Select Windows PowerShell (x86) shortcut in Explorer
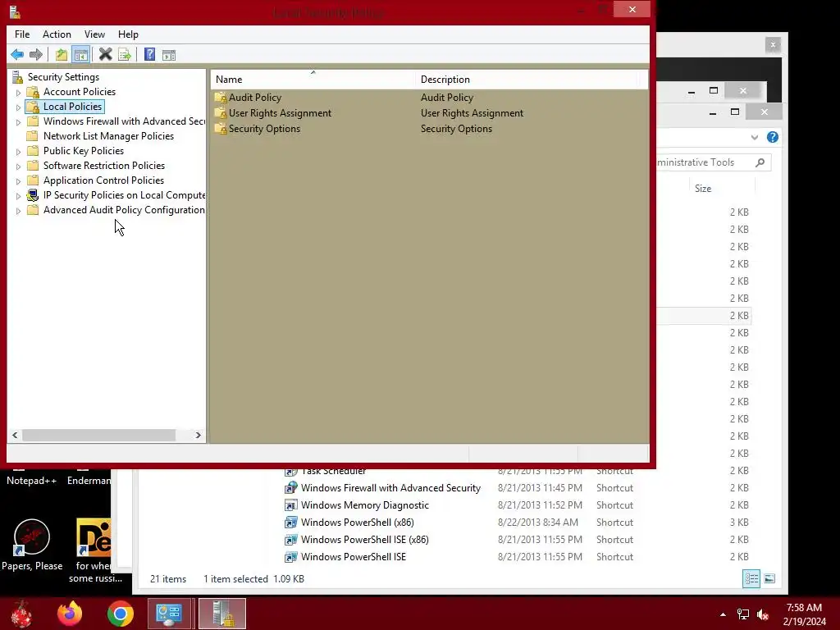The width and height of the screenshot is (840, 630). coord(357,523)
